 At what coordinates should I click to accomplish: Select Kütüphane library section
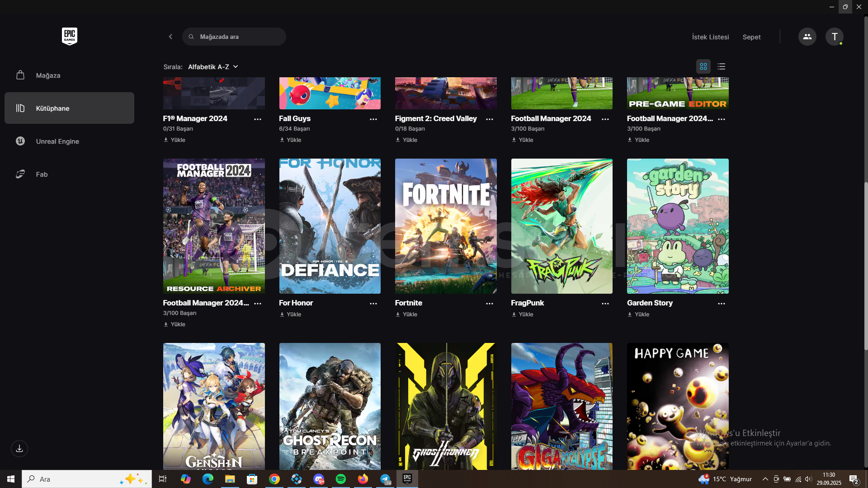pyautogui.click(x=69, y=108)
